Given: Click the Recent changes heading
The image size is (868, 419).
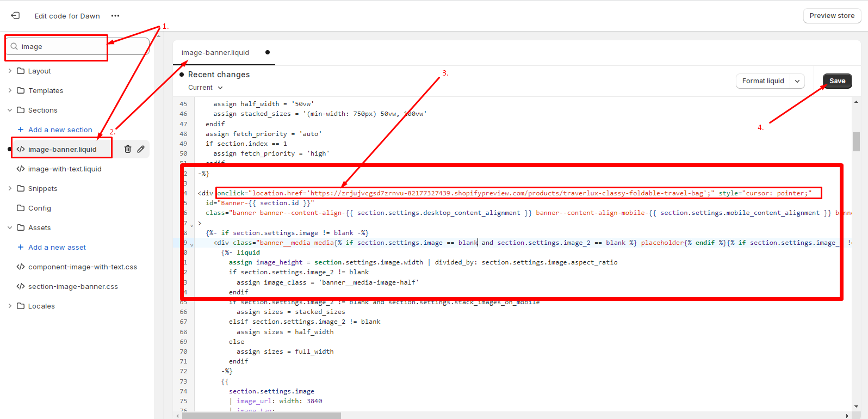Looking at the screenshot, I should [219, 75].
